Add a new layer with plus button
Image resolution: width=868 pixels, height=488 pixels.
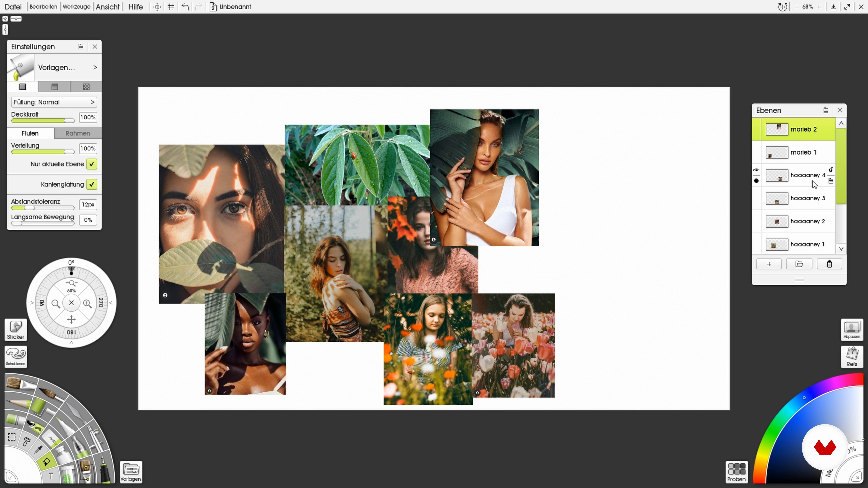[x=769, y=264]
